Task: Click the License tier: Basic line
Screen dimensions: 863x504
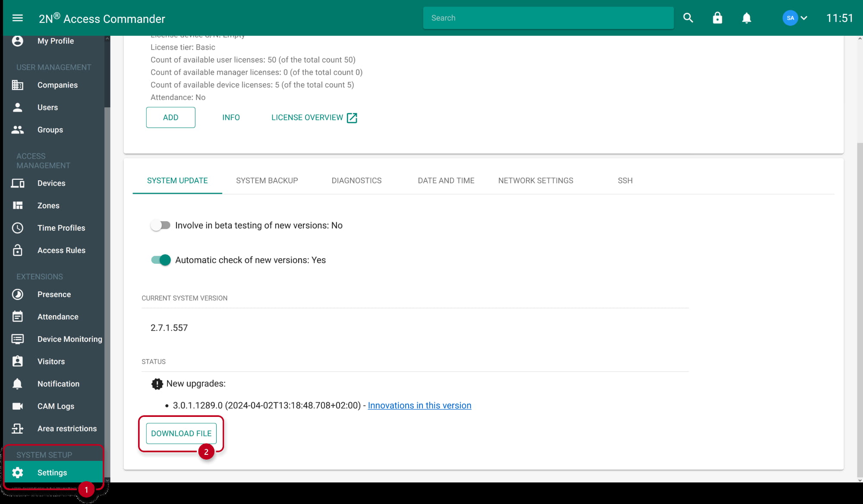Action: click(x=183, y=47)
